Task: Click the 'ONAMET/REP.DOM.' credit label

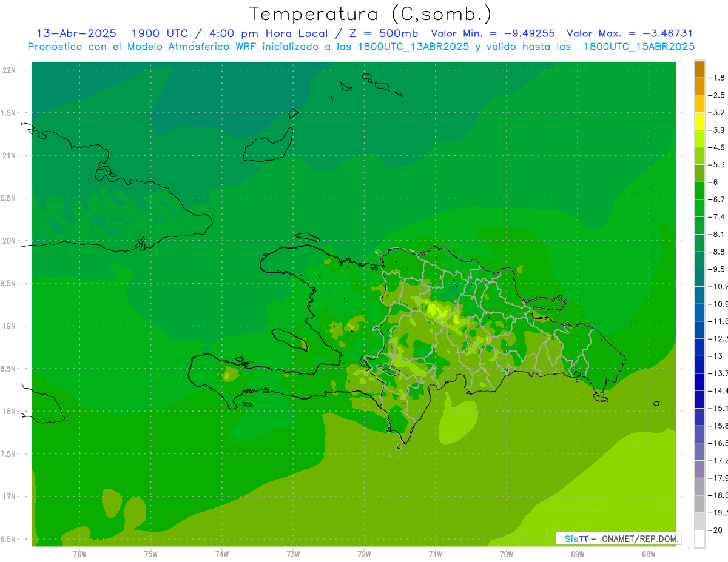Action: [640, 538]
